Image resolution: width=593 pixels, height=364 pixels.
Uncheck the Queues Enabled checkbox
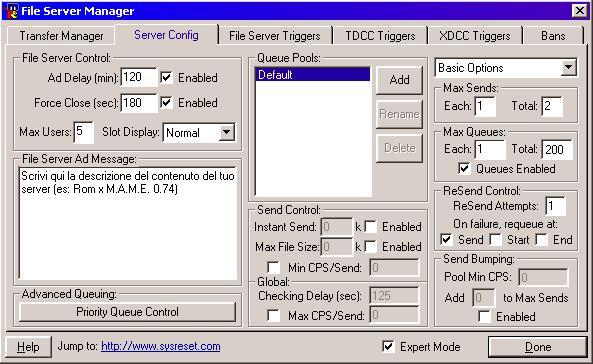click(464, 168)
